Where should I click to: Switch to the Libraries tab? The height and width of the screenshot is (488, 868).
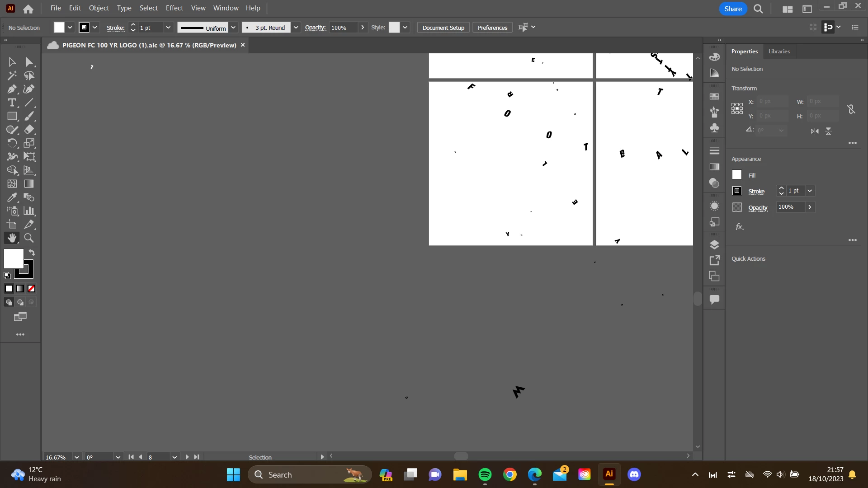[779, 52]
